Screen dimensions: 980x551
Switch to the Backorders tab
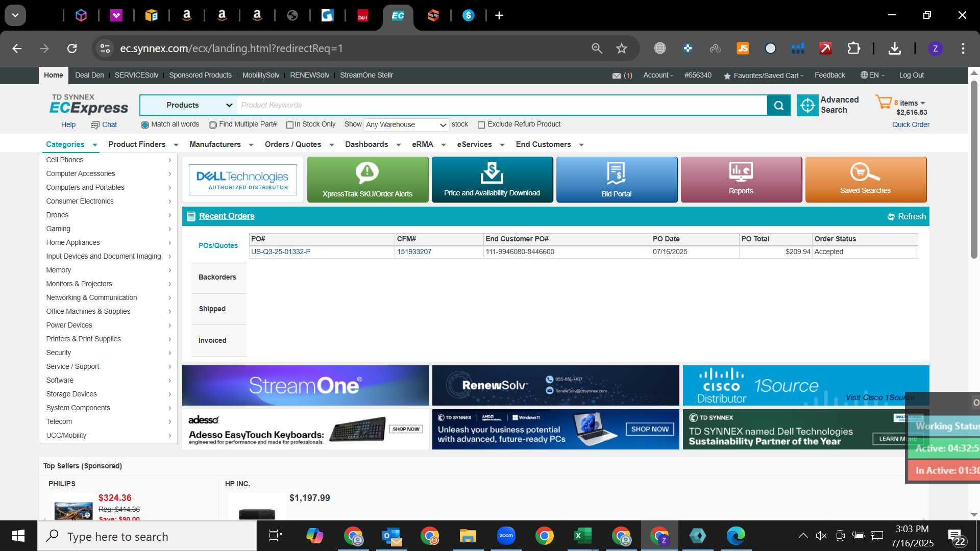tap(218, 277)
